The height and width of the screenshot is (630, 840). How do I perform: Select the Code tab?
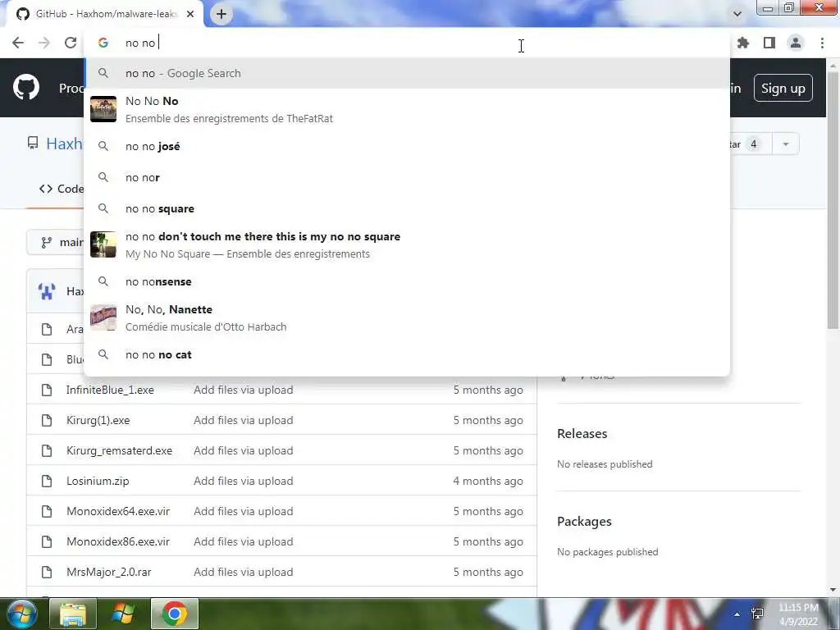61,189
